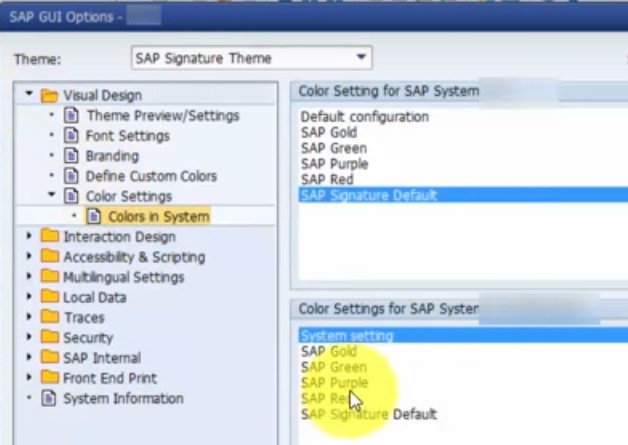
Task: Choose SAP Gold in upper color list
Action: point(328,132)
